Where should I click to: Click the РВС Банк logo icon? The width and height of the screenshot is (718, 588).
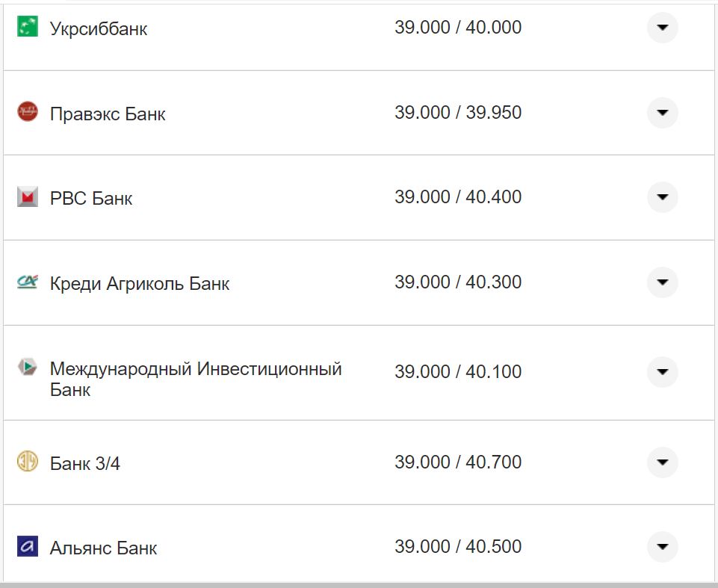pos(28,196)
